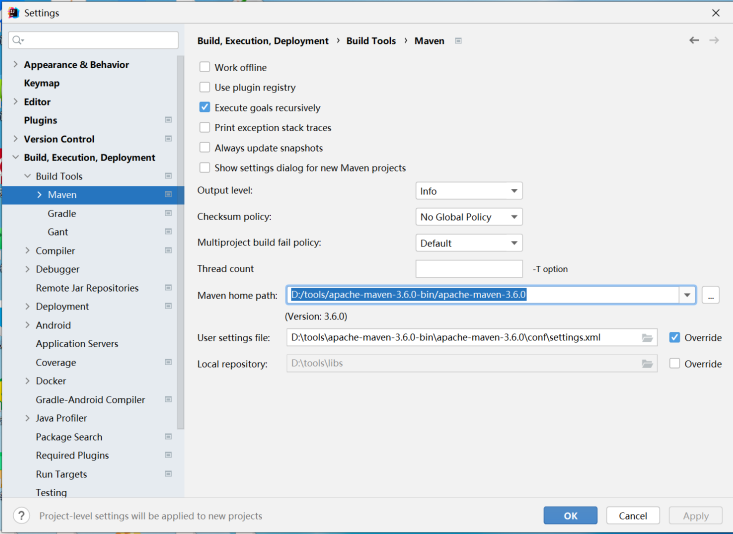
Task: Select Gradle under Build Tools
Action: (62, 213)
